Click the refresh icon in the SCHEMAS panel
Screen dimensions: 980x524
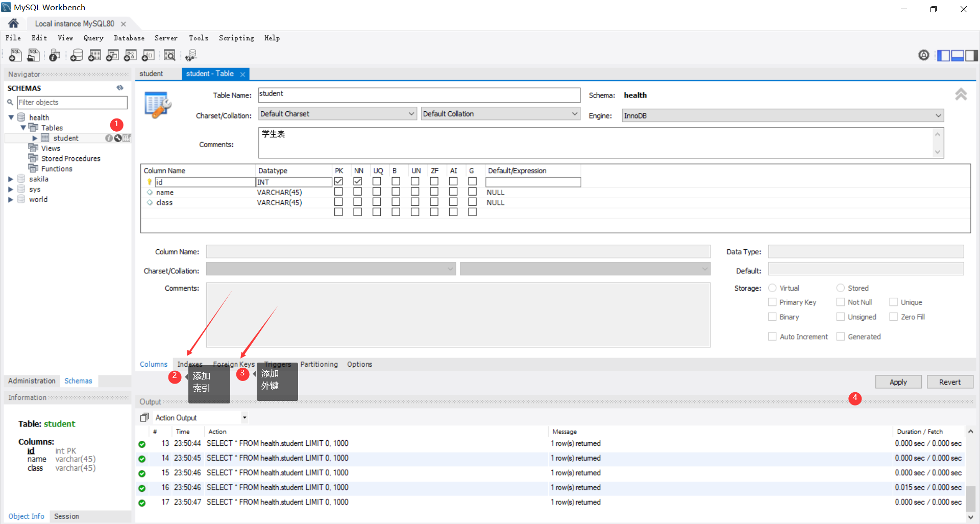pos(120,88)
